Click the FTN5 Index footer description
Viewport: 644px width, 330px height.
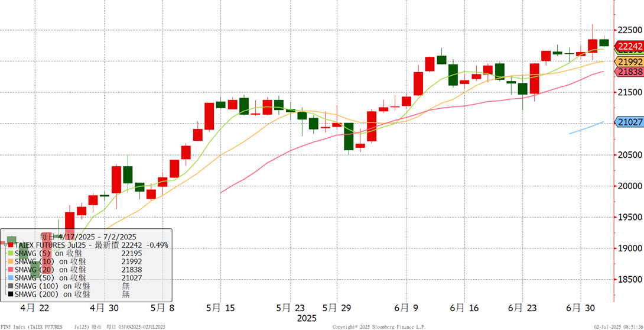[x=83, y=326]
